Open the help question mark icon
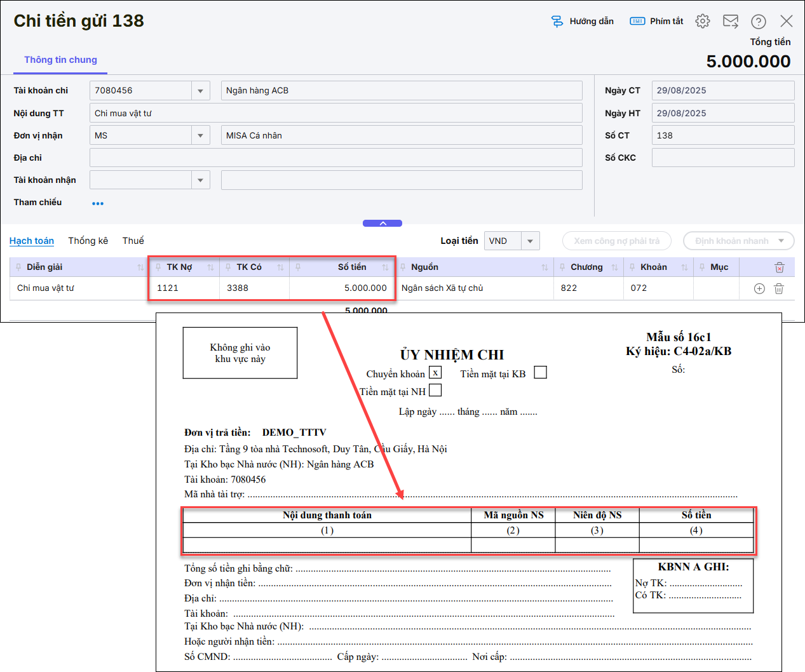The width and height of the screenshot is (805, 672). click(758, 22)
